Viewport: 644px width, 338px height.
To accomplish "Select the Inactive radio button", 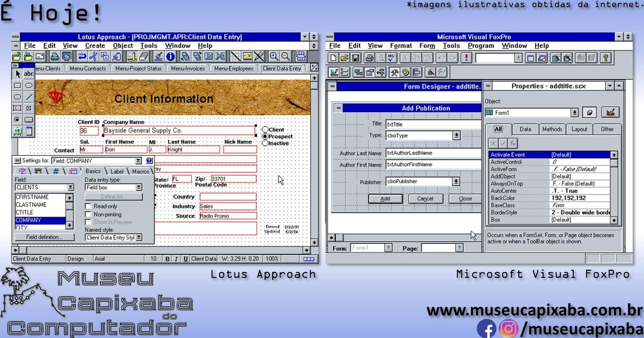I will (x=265, y=143).
